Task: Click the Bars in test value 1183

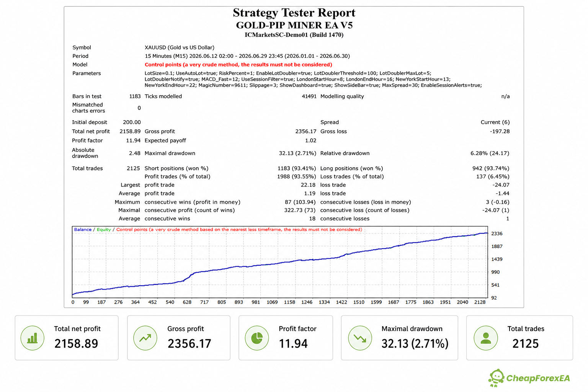Action: pyautogui.click(x=135, y=96)
